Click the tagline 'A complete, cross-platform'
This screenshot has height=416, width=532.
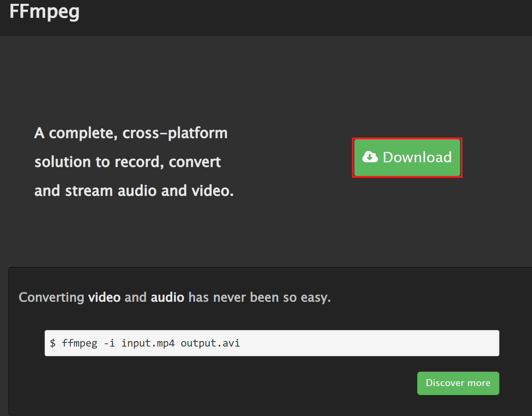[x=131, y=133]
